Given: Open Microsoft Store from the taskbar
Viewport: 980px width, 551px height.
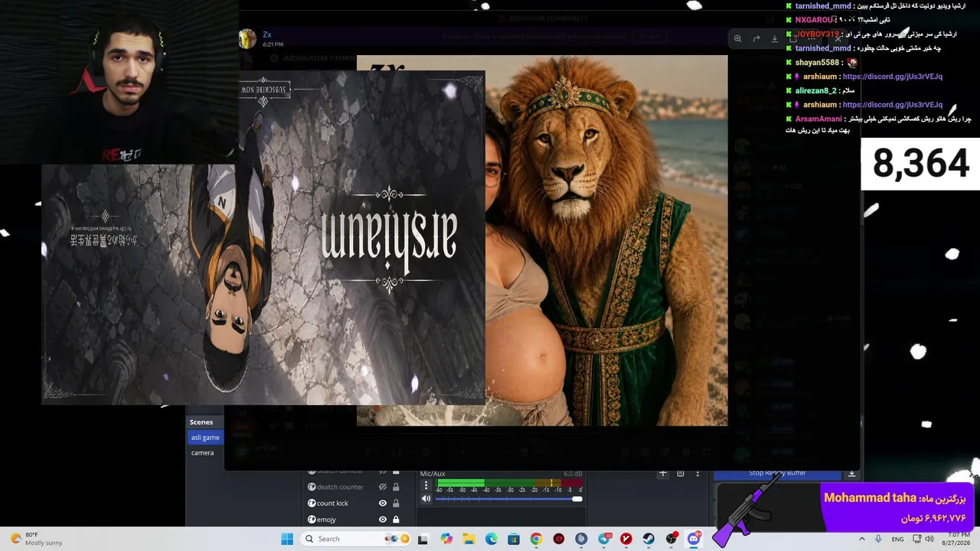Looking at the screenshot, I should (x=514, y=539).
